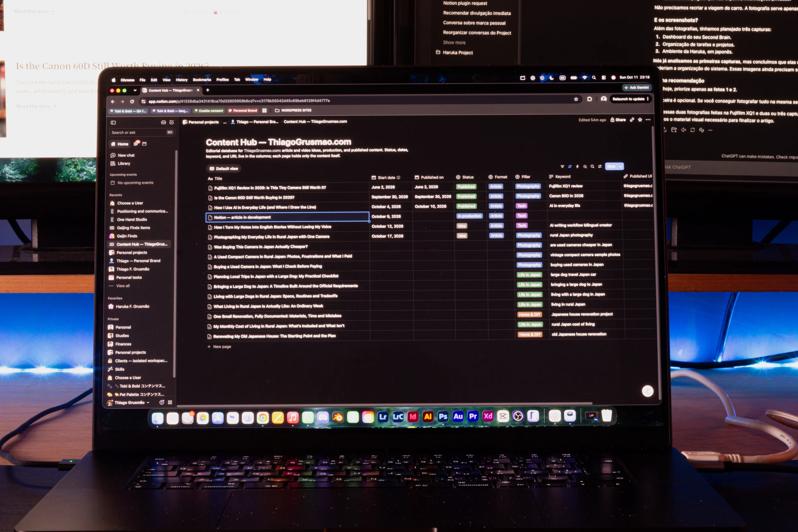Expand the New button dropdown arrow
The width and height of the screenshot is (798, 532).
coord(620,166)
